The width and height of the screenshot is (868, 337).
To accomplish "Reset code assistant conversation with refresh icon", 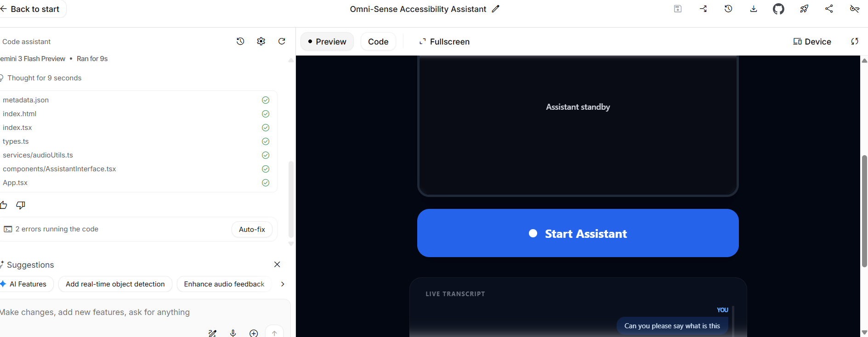I will (282, 41).
